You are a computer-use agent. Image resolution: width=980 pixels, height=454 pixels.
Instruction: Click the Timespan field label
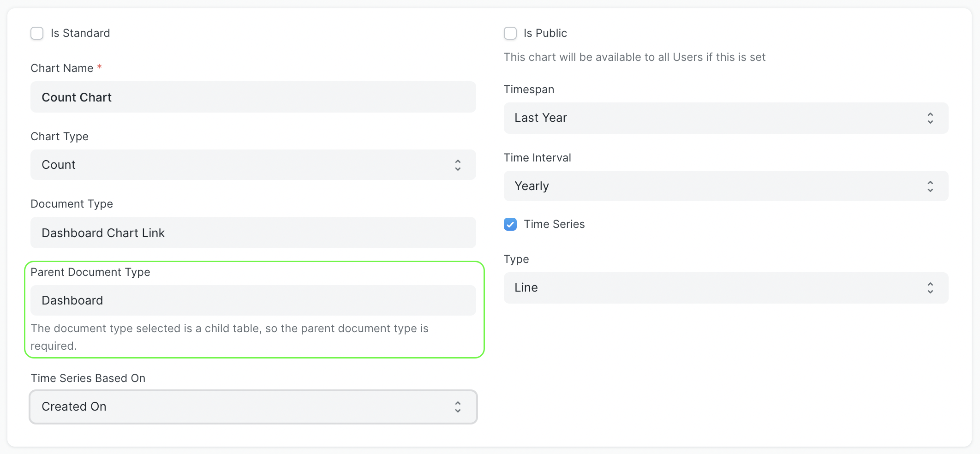coord(529,90)
